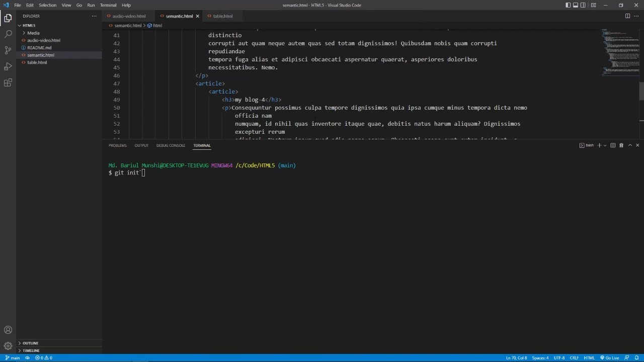Image resolution: width=644 pixels, height=362 pixels.
Task: Click Ln 70, Col 8 position indicator
Action: pos(517,358)
